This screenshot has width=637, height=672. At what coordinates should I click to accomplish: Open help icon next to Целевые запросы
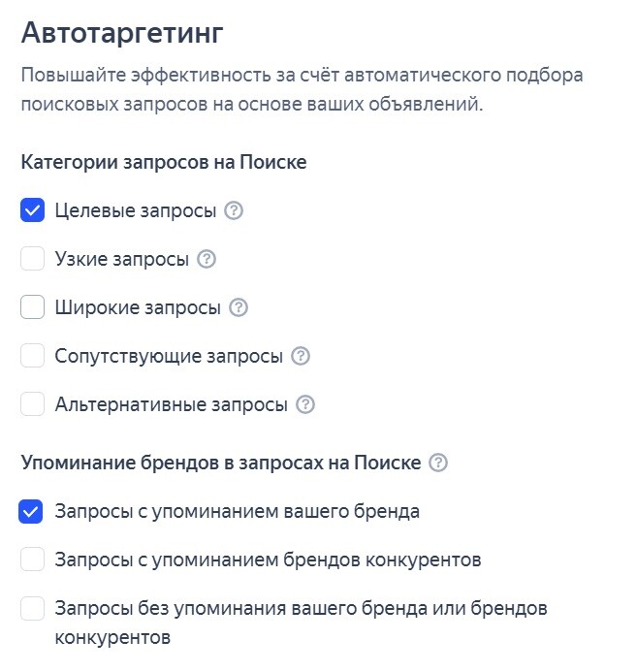tap(233, 210)
